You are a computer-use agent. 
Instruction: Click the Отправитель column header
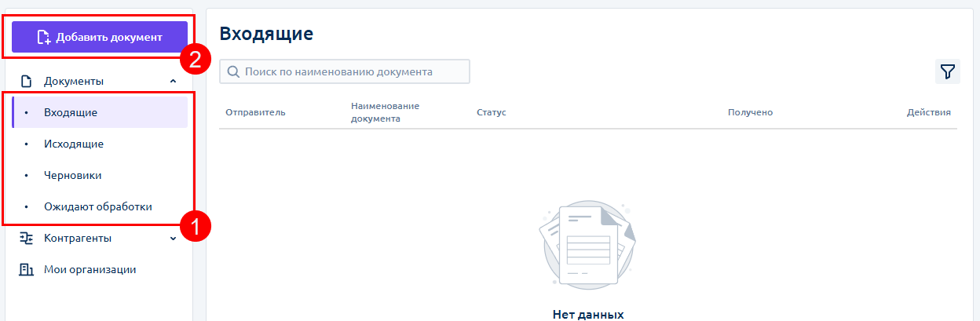tap(255, 112)
